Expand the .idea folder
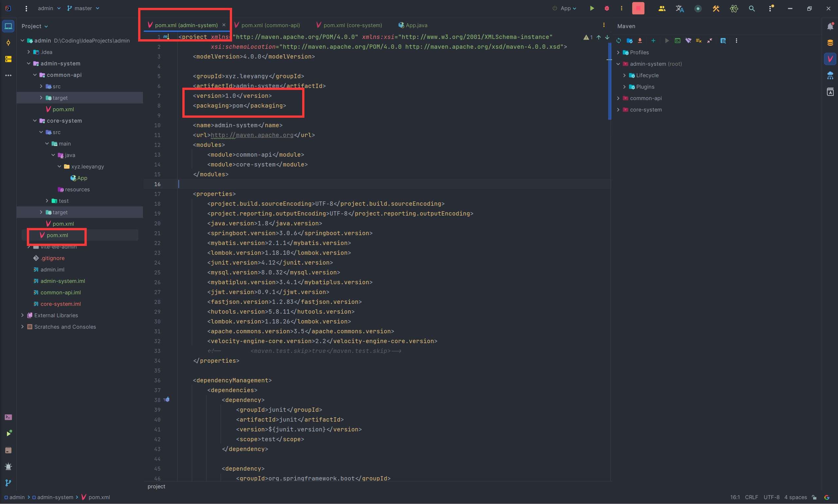838x504 pixels. coord(29,52)
